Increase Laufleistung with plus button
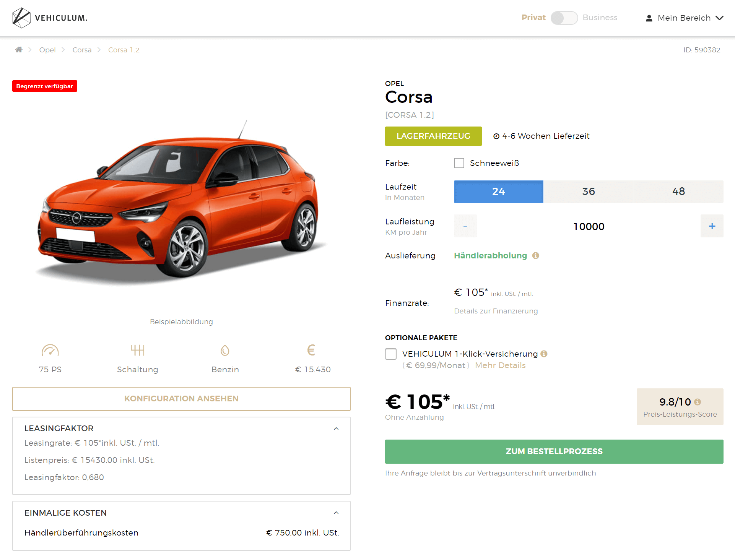735x560 pixels. coord(712,226)
